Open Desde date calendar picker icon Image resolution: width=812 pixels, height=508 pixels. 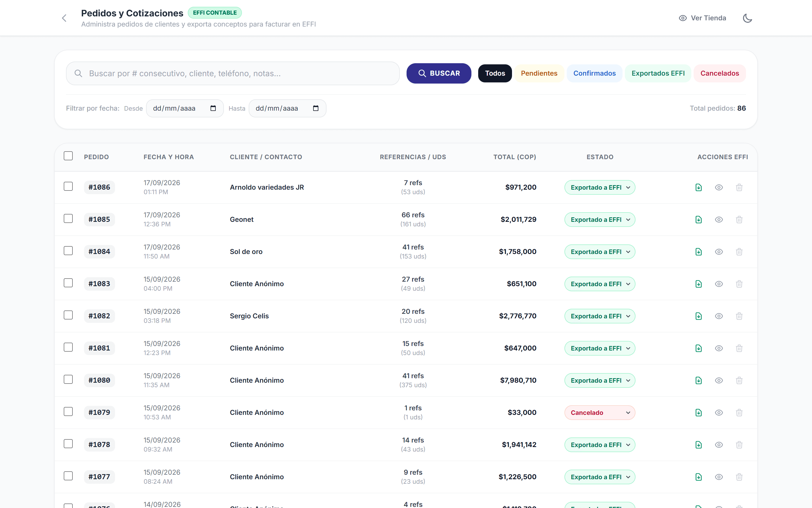(x=213, y=108)
